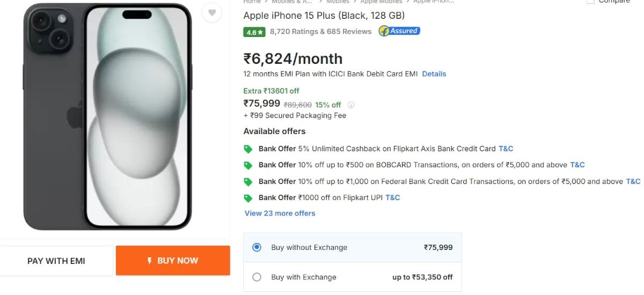The height and width of the screenshot is (295, 644).
Task: Click the Federal Bank offer tag icon
Action: pyautogui.click(x=248, y=182)
